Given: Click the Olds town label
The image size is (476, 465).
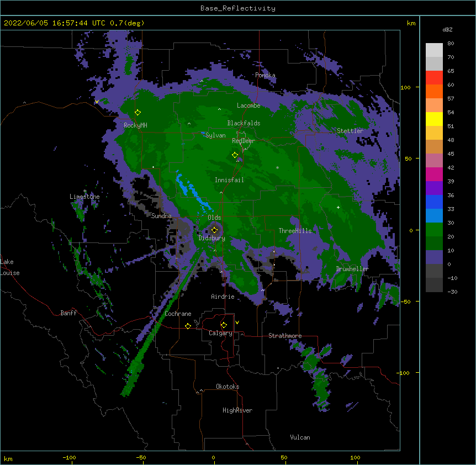Looking at the screenshot, I should point(214,218).
